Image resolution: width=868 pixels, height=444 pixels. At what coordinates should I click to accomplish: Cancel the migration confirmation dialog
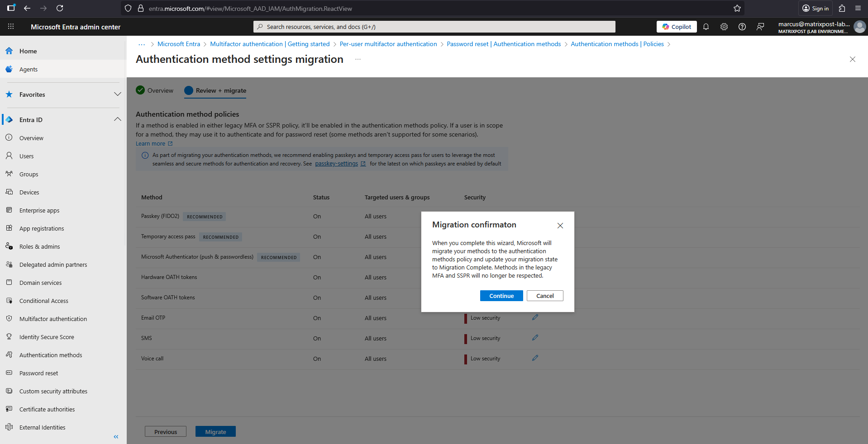click(545, 296)
